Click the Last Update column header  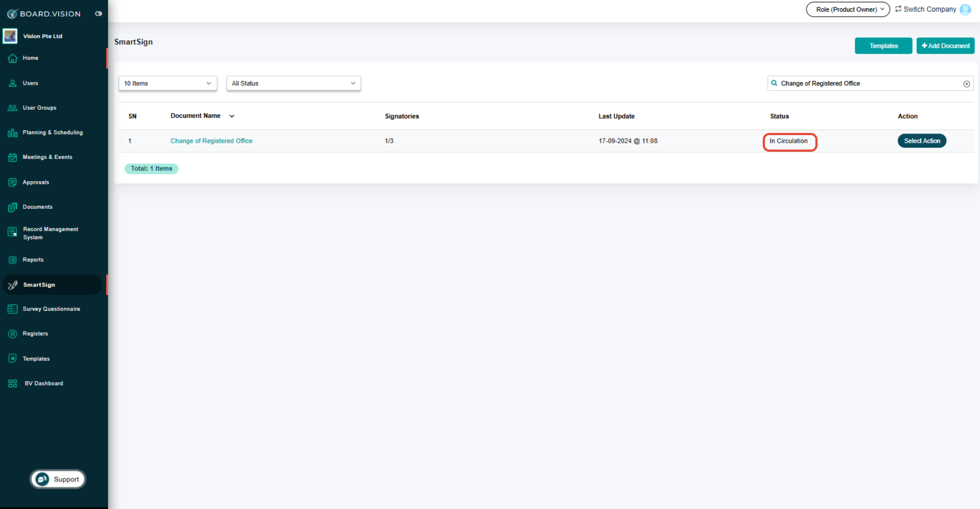point(616,116)
